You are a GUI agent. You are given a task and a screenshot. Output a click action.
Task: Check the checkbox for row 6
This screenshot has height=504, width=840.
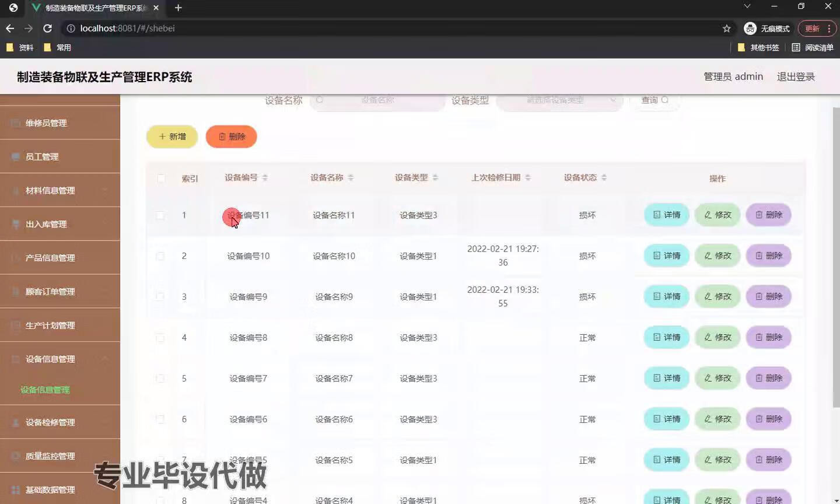pos(160,419)
